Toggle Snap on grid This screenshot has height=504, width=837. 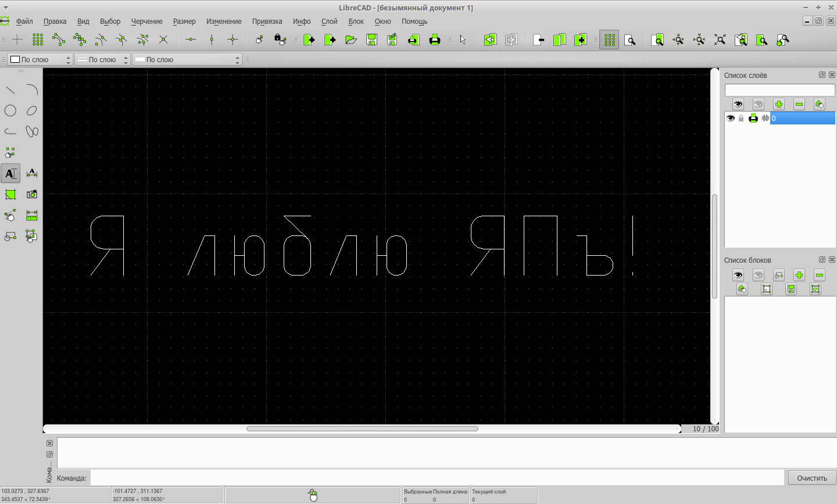[38, 40]
